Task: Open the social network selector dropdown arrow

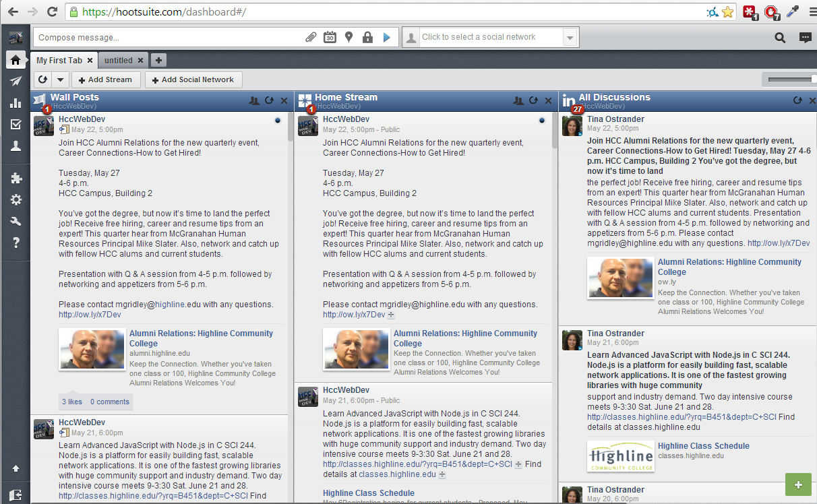Action: pyautogui.click(x=570, y=38)
